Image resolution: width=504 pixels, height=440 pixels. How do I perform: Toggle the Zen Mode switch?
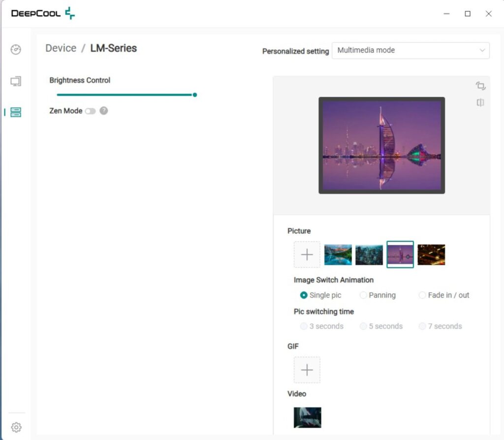(91, 111)
